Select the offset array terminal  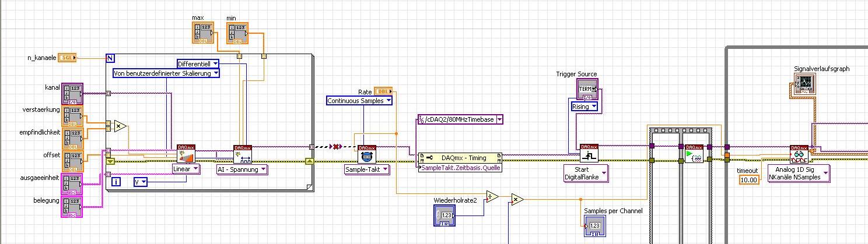coord(72,162)
